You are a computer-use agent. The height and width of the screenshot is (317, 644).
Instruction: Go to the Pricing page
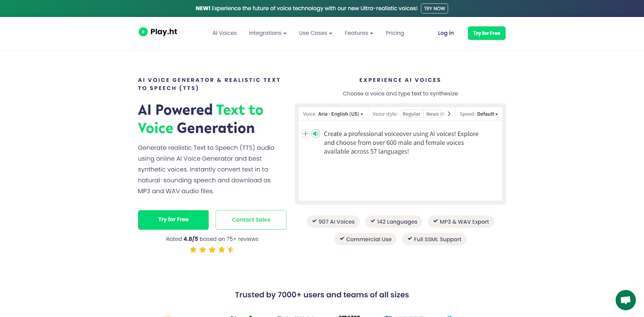(395, 33)
